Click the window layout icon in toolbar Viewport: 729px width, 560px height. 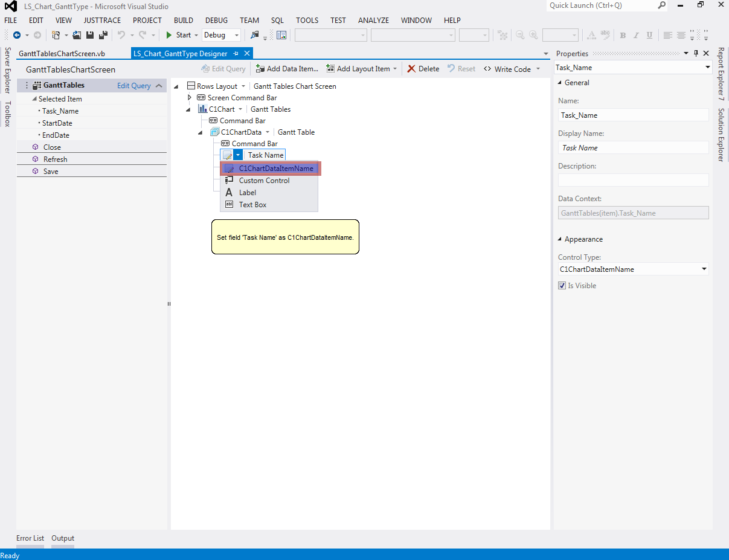[281, 35]
